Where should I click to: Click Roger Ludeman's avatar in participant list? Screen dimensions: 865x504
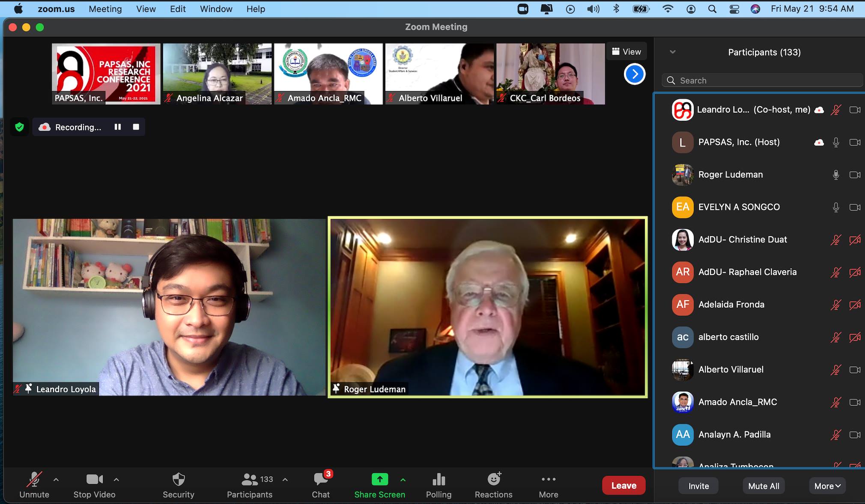683,175
